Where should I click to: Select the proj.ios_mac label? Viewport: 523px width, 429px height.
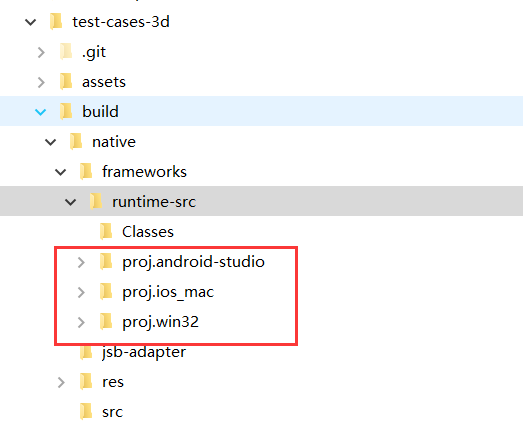click(168, 293)
